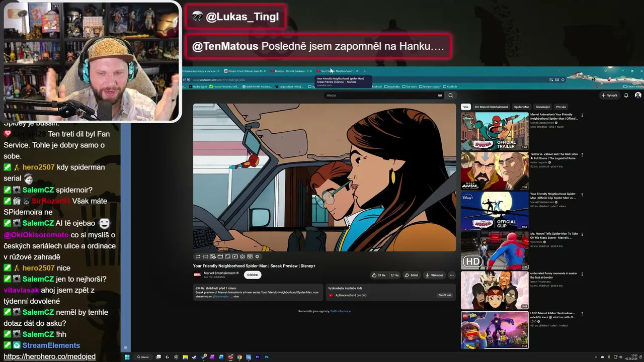Switch to the Kinobox browser tab
Viewport: 644px width, 362px height.
tap(292, 71)
